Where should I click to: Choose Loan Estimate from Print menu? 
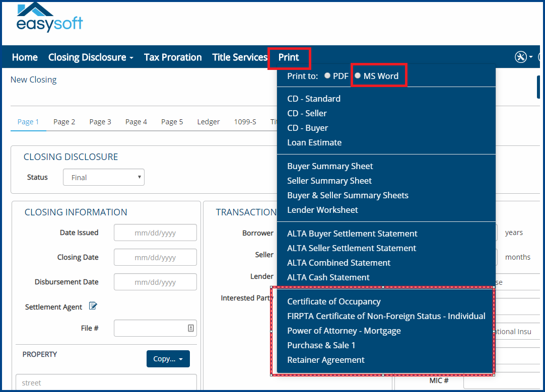tap(314, 142)
